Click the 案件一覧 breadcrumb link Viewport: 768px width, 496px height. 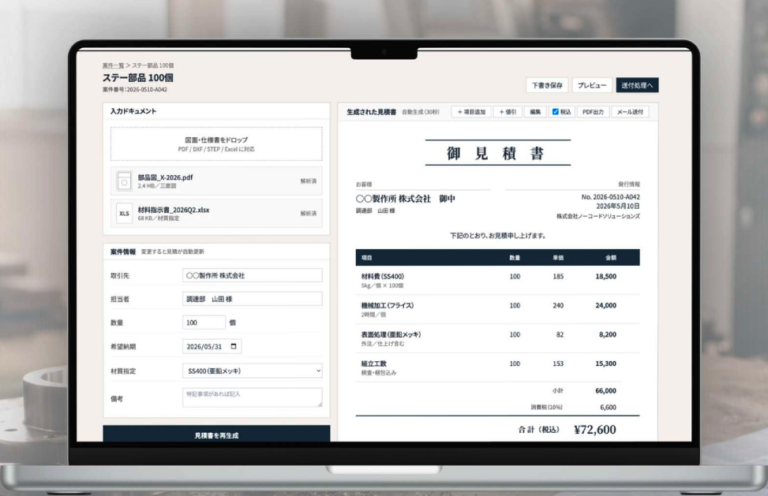(113, 65)
